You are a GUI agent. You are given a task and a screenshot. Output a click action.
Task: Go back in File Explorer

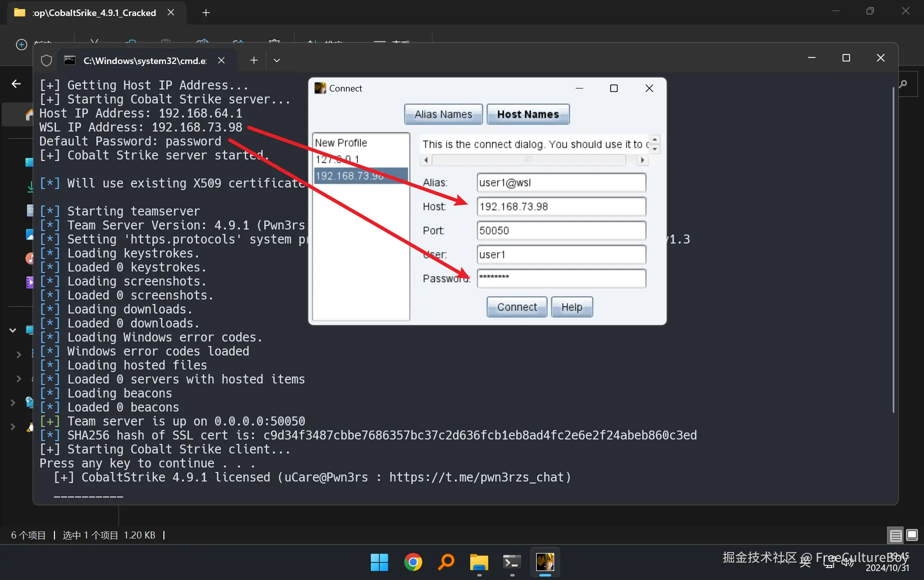pos(16,83)
